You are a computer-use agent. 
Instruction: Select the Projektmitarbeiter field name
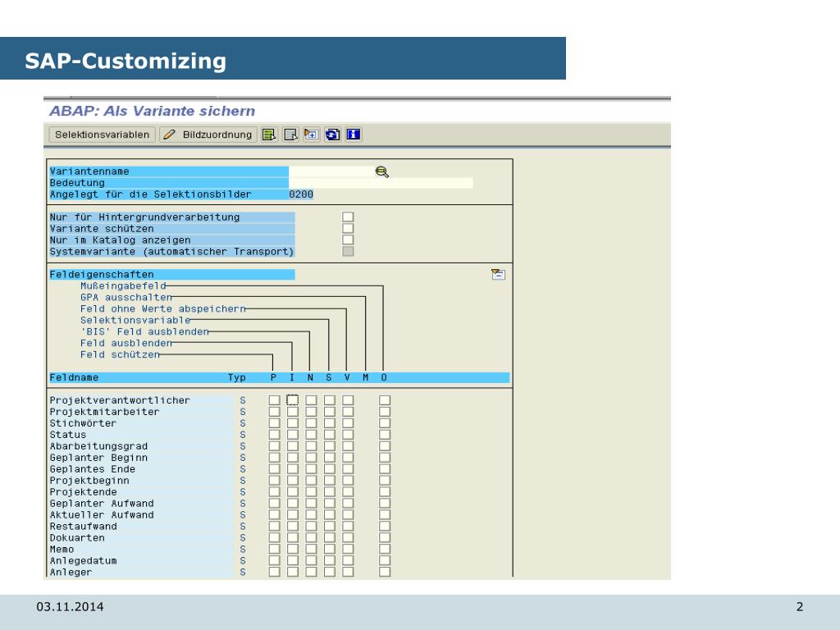click(x=104, y=412)
